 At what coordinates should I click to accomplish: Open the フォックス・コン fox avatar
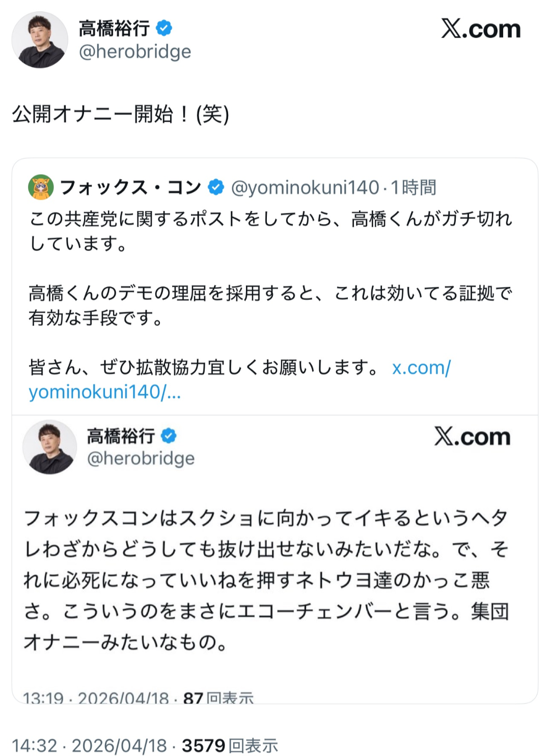point(41,187)
